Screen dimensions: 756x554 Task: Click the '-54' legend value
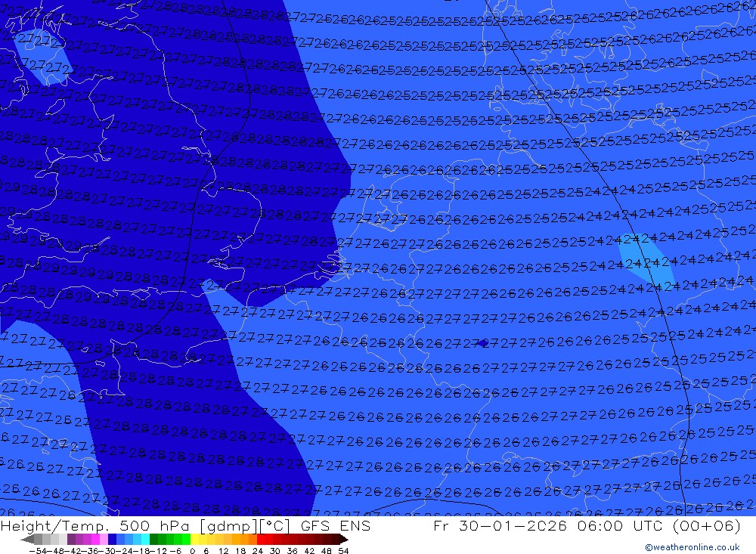38,551
